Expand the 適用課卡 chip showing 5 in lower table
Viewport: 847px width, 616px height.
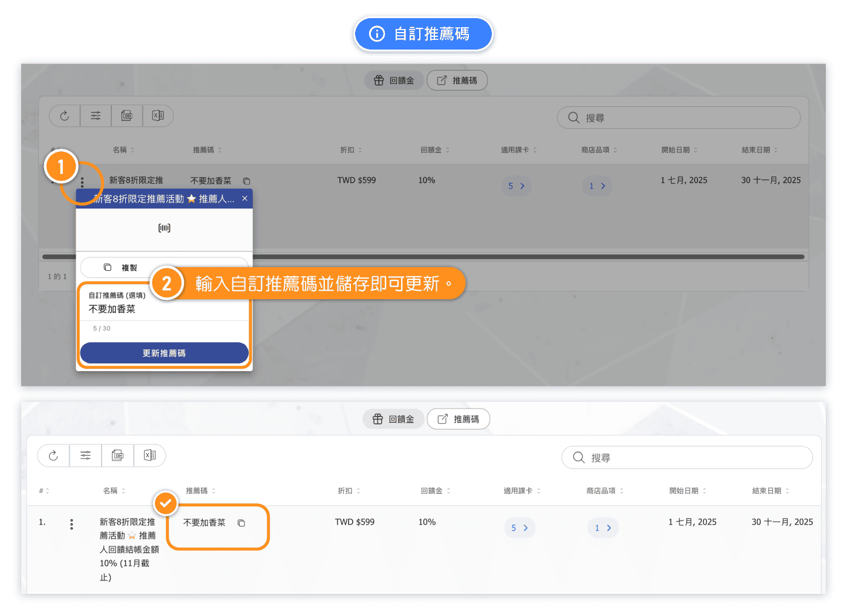pos(519,528)
